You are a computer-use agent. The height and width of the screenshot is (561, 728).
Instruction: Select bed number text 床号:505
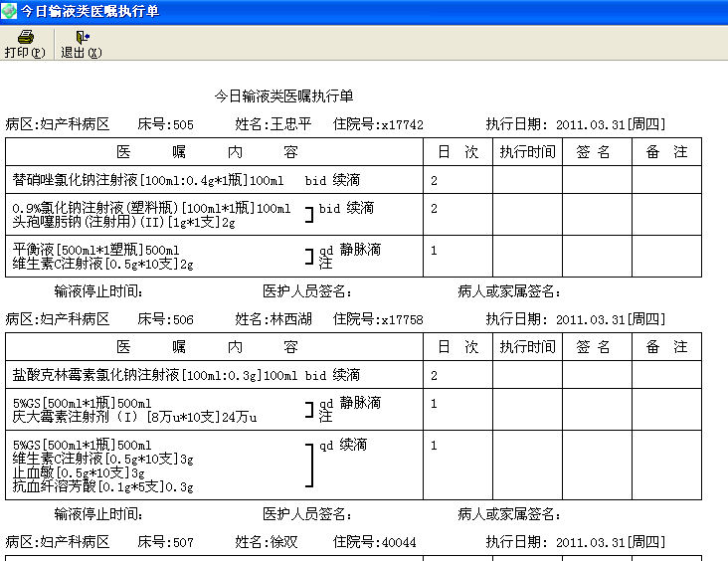point(165,124)
